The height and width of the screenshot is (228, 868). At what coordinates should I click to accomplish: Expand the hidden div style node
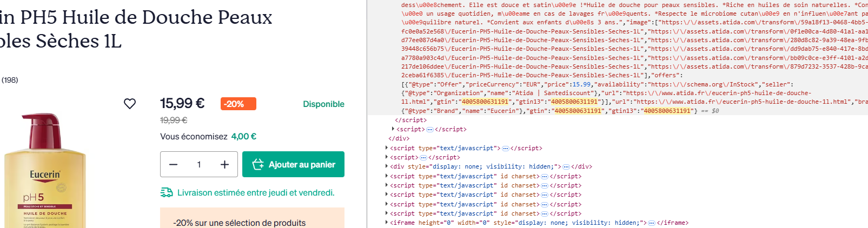pos(387,166)
